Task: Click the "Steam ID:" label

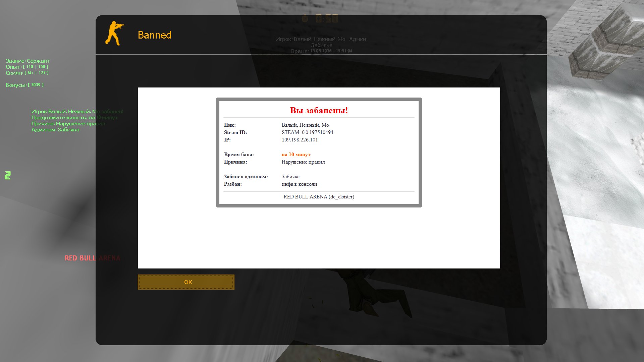Action: click(x=235, y=132)
